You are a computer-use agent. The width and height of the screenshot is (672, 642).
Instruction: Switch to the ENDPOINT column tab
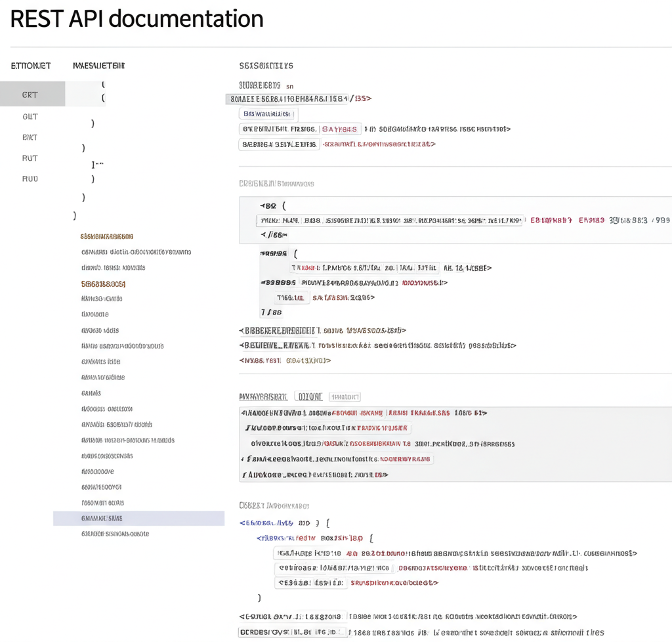coord(31,66)
